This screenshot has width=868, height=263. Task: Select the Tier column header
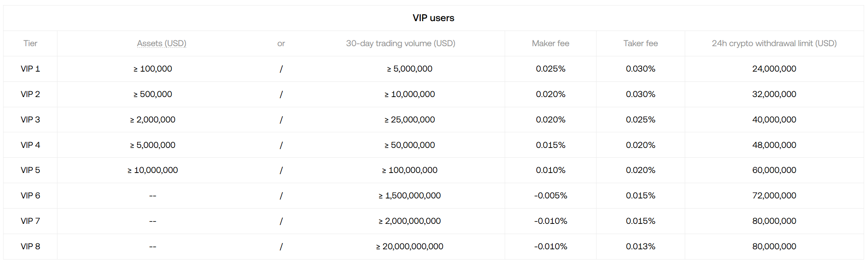click(x=30, y=43)
